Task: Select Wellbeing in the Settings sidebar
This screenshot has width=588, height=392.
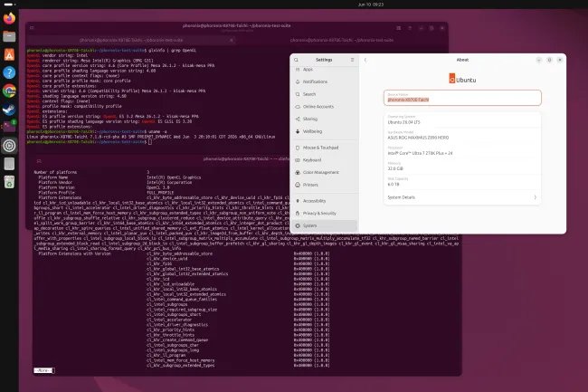Action: (x=325, y=131)
